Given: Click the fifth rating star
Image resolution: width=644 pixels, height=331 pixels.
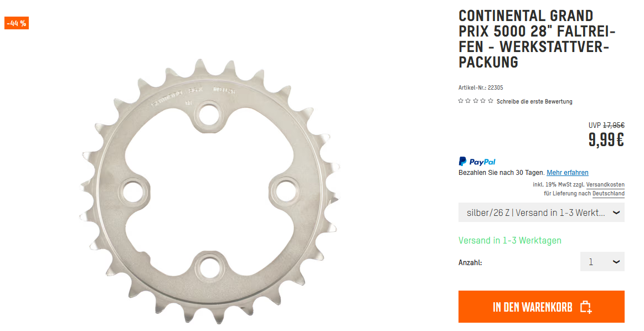Looking at the screenshot, I should click(491, 101).
